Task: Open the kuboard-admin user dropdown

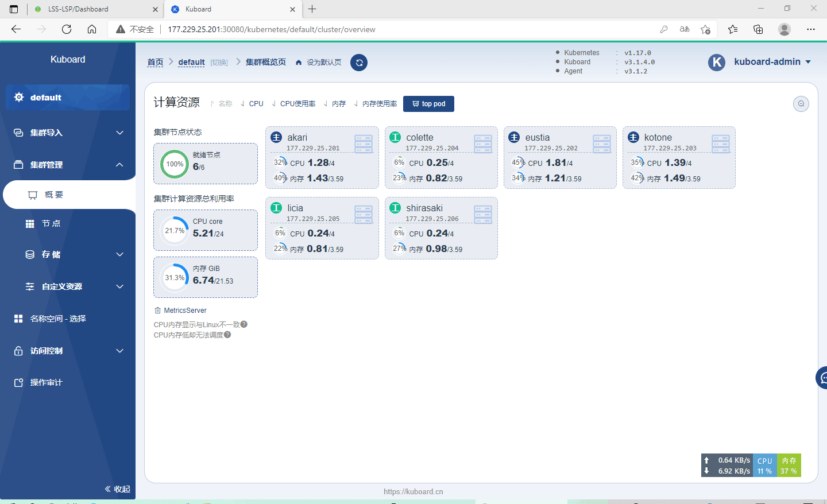Action: (772, 62)
